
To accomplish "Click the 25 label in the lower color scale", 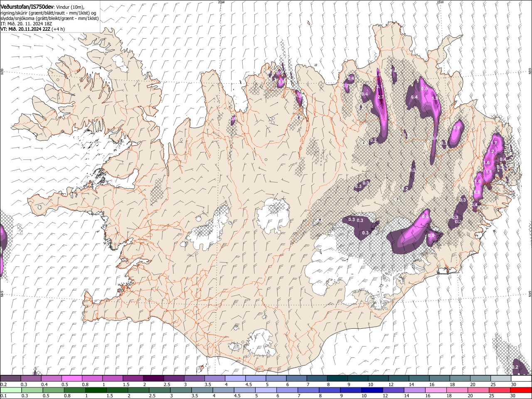I will pyautogui.click(x=492, y=396).
